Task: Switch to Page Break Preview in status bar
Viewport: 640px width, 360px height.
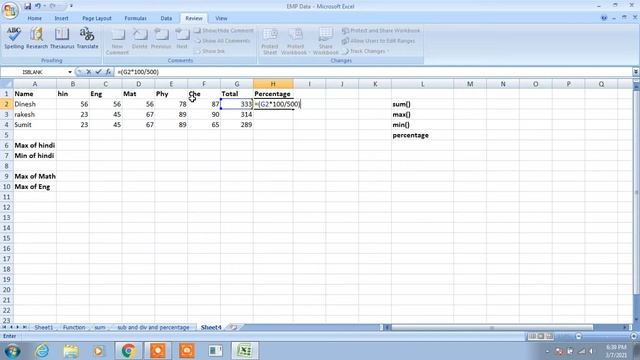Action: point(549,336)
